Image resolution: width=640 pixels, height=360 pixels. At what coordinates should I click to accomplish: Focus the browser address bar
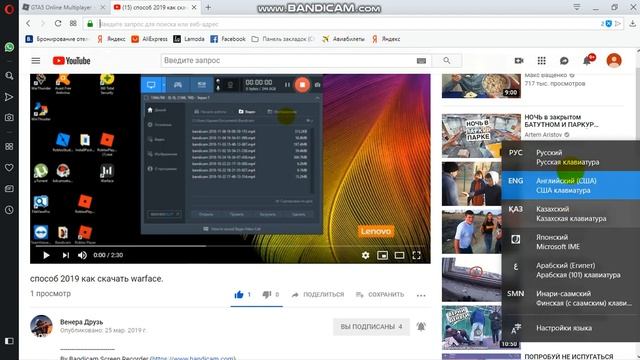(347, 24)
